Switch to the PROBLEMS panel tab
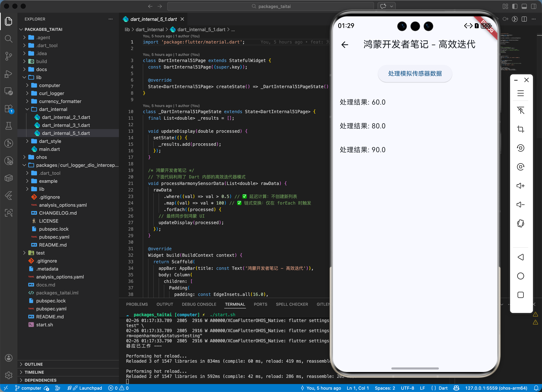This screenshot has width=542, height=392. (x=137, y=304)
